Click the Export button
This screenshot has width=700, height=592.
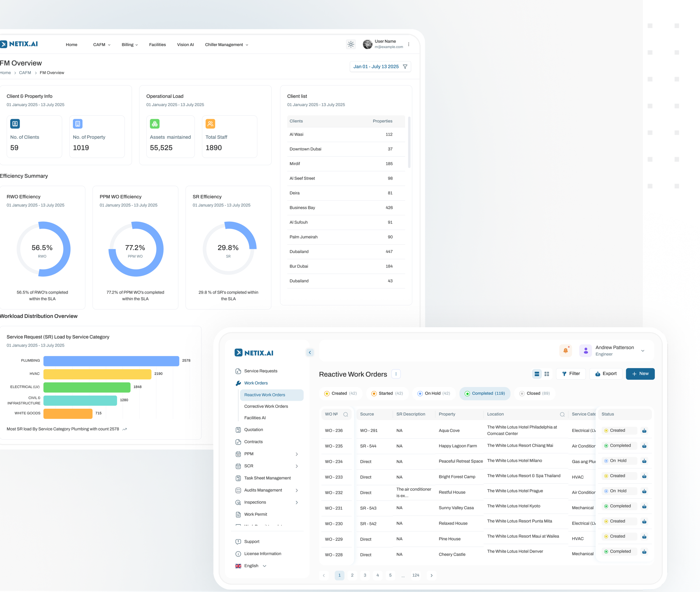click(606, 374)
